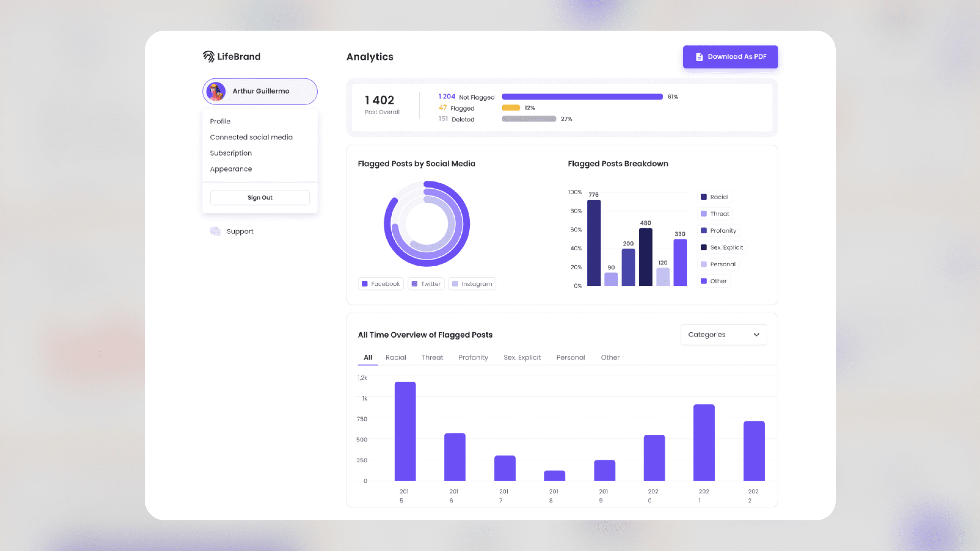Click the Categories chevron arrow
The height and width of the screenshot is (551, 980).
(756, 335)
